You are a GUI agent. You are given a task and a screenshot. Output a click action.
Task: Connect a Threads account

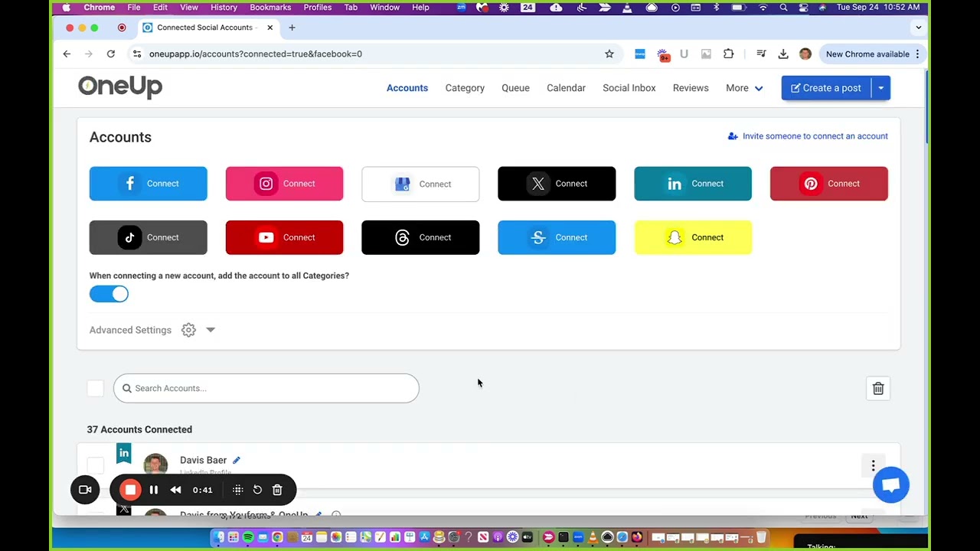pos(420,237)
